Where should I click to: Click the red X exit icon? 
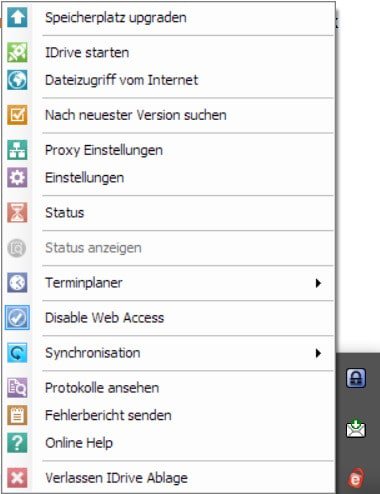[17, 478]
